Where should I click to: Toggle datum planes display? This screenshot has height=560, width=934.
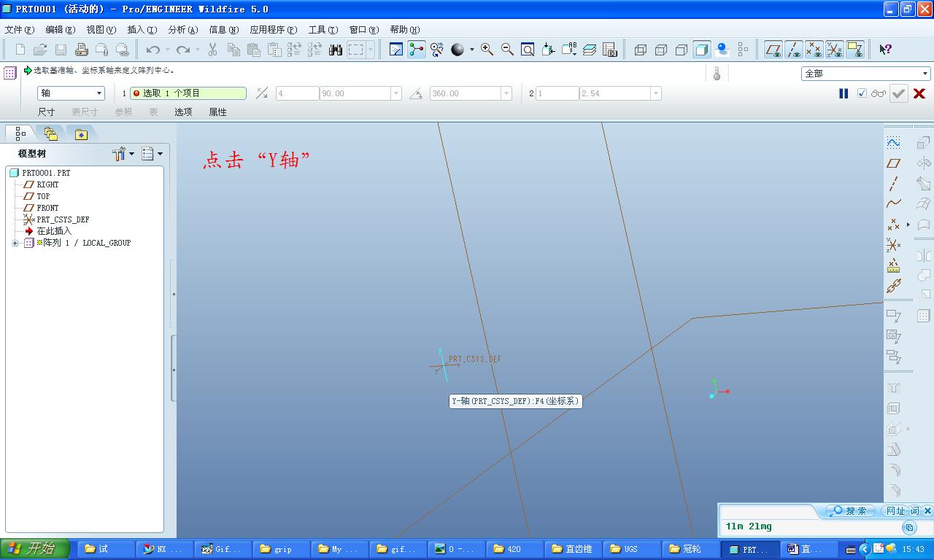click(x=773, y=50)
